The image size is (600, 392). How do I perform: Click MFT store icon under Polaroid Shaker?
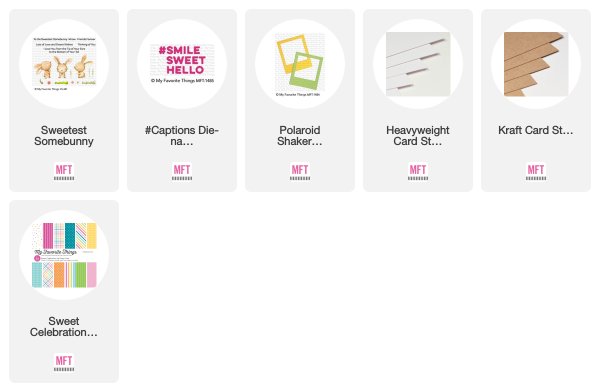pos(300,172)
